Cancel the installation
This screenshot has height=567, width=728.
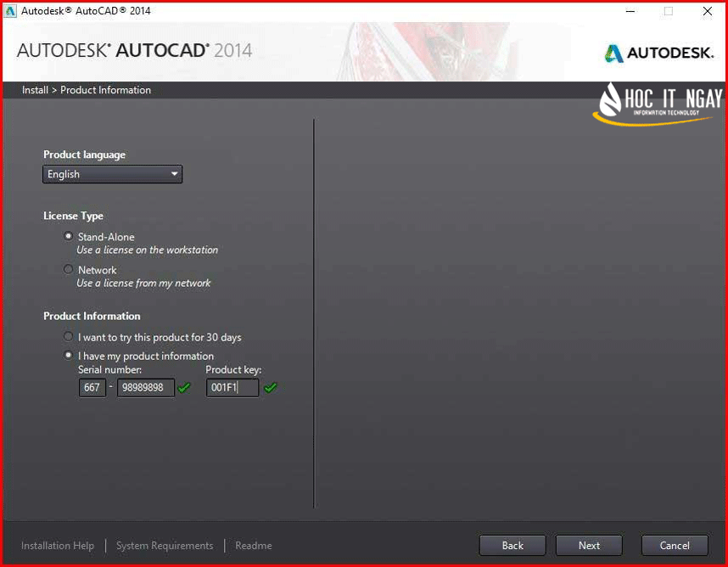[675, 545]
